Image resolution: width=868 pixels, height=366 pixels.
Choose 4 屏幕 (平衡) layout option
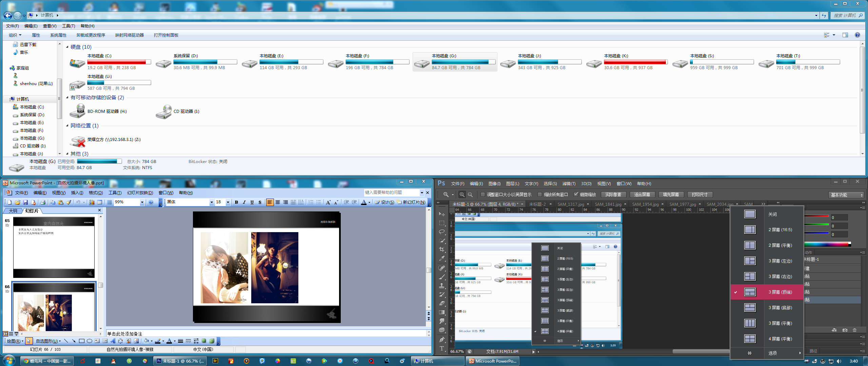pos(767,339)
